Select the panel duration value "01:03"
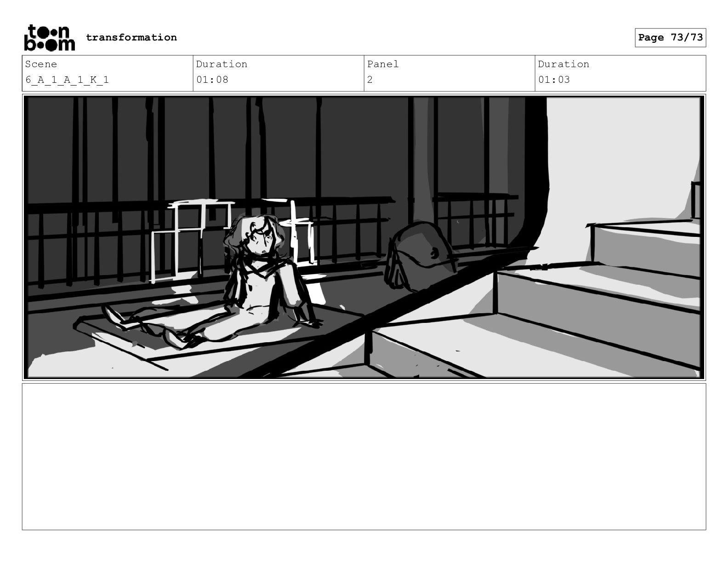This screenshot has height=563, width=728. [554, 80]
